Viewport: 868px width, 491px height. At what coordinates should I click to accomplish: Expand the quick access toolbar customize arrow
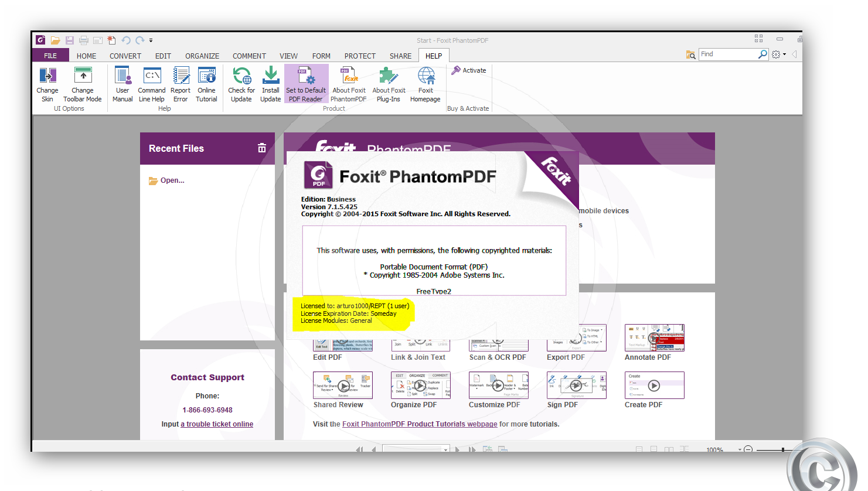point(151,40)
